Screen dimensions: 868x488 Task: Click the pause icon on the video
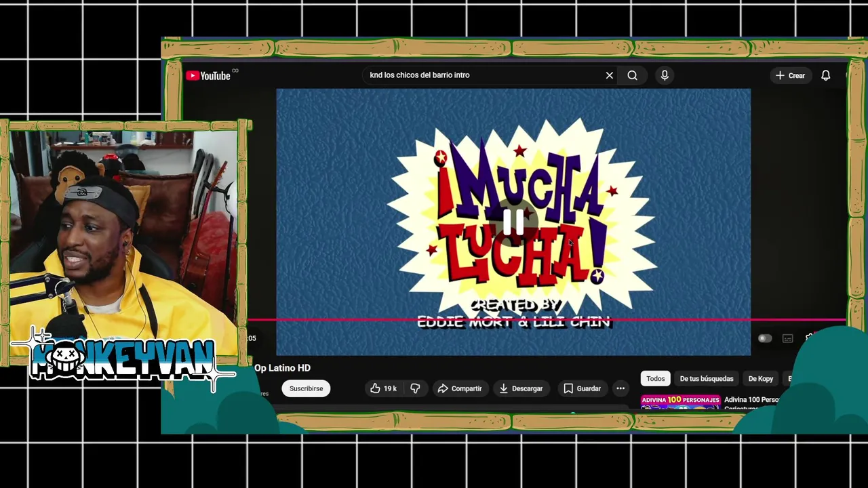pos(513,222)
